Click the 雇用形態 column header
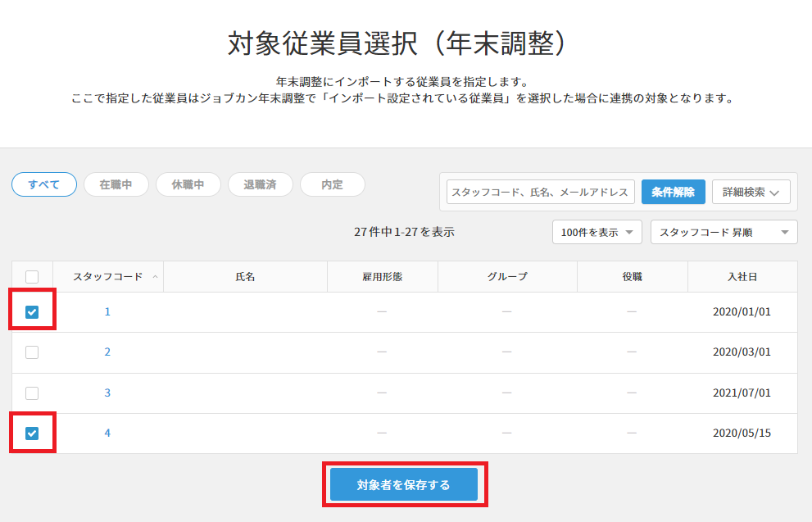The height and width of the screenshot is (522, 812). click(382, 276)
